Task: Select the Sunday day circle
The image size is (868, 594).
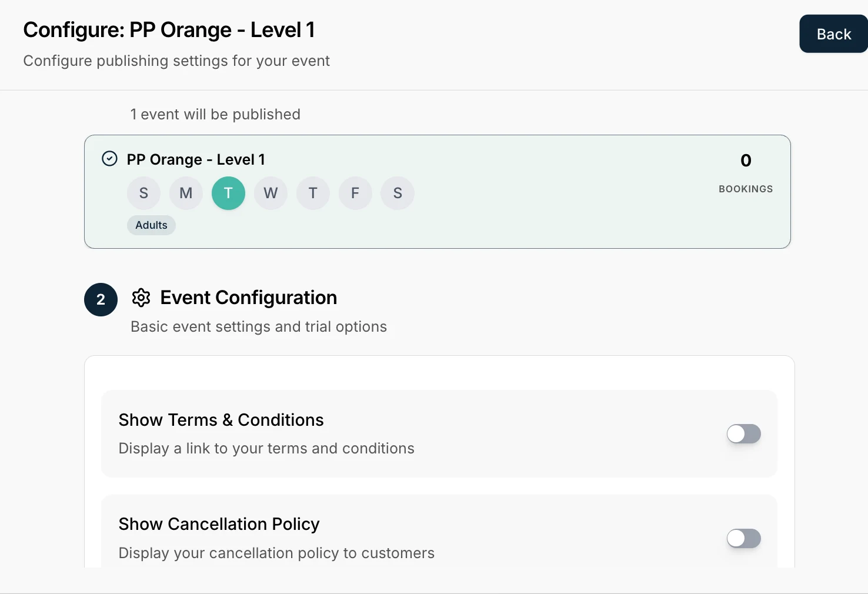Action: pos(143,193)
